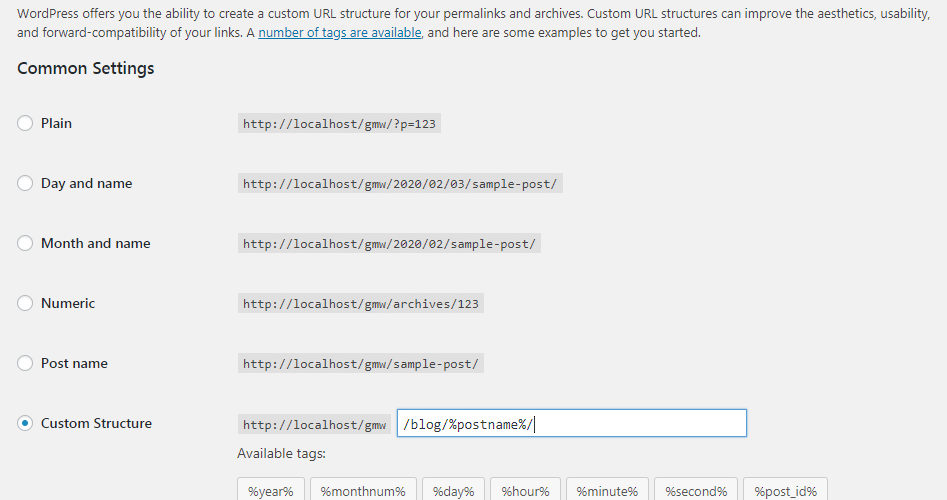Select Month and name permalink structure
The height and width of the screenshot is (500, 947).
tap(25, 243)
